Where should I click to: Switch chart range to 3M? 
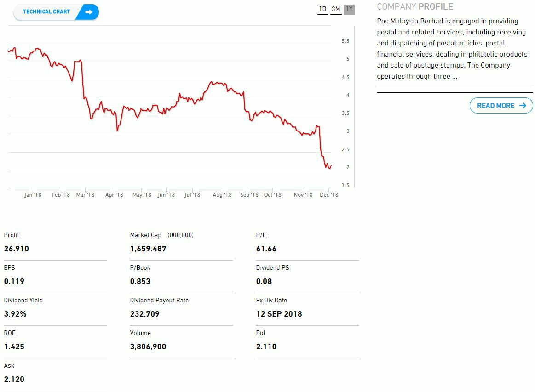click(336, 9)
